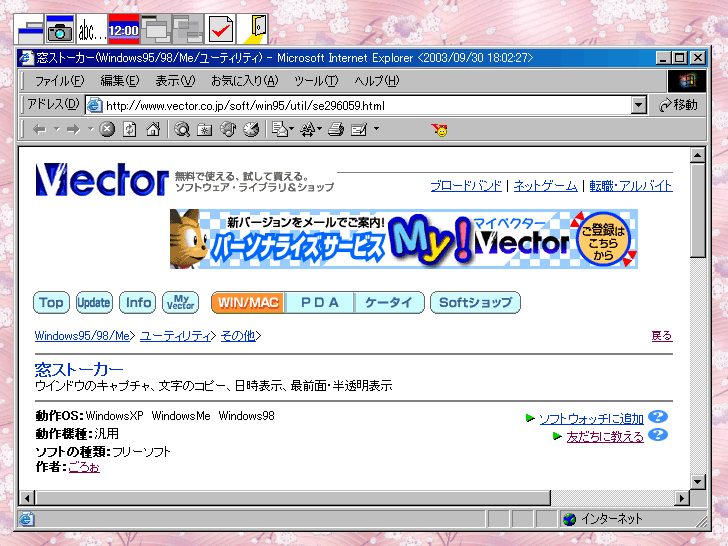The height and width of the screenshot is (546, 728).
Task: Click the Update navigation button
Action: click(94, 303)
